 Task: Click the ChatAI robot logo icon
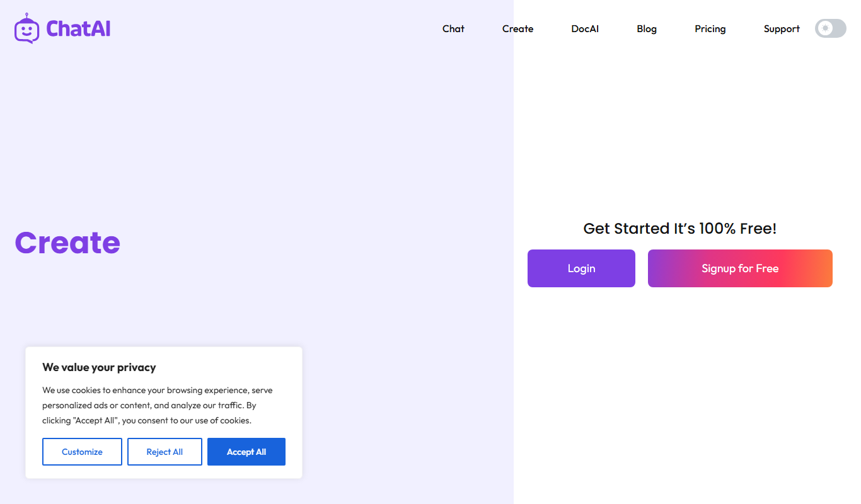point(26,28)
